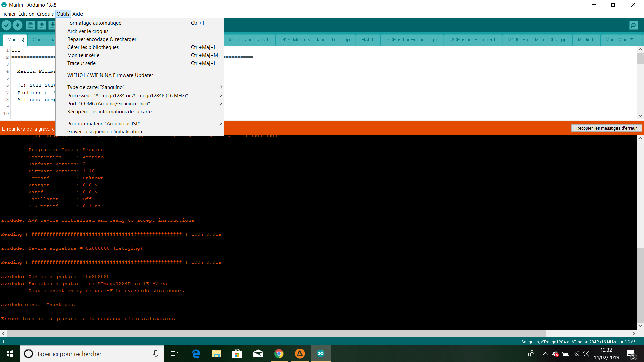Open Mail app from taskbar
This screenshot has height=362, width=644.
pos(258,354)
